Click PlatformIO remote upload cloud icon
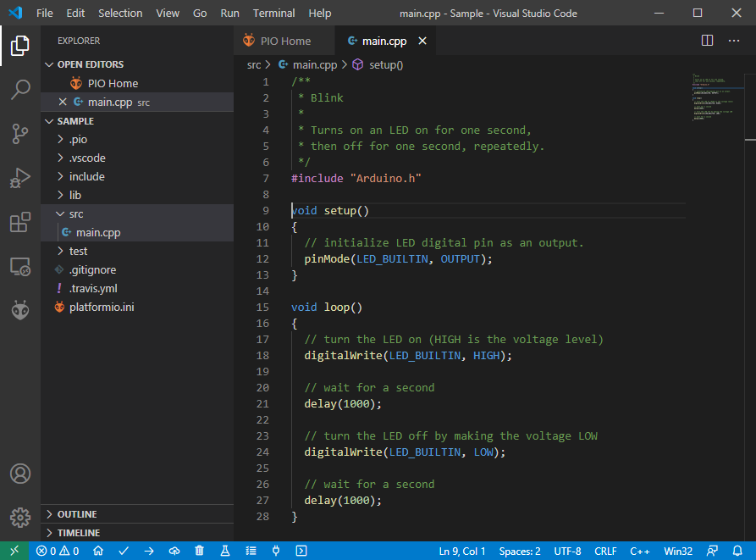Viewport: 756px width, 560px height. (174, 551)
